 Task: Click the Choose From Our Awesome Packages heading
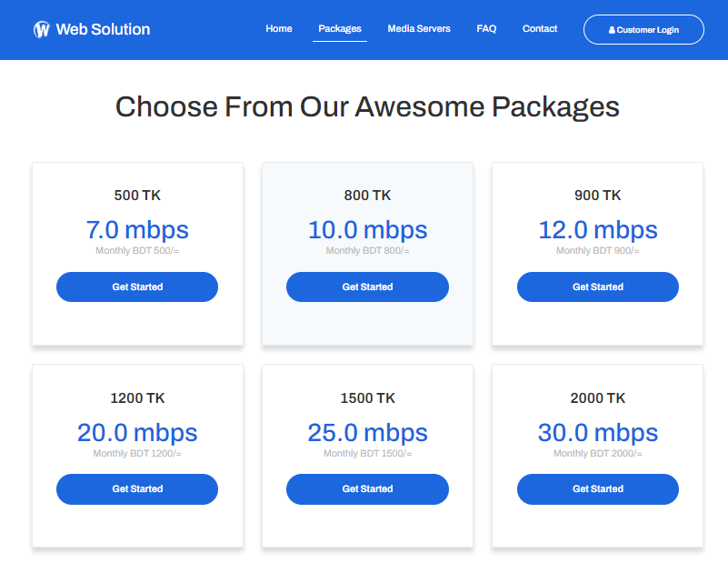coord(367,107)
